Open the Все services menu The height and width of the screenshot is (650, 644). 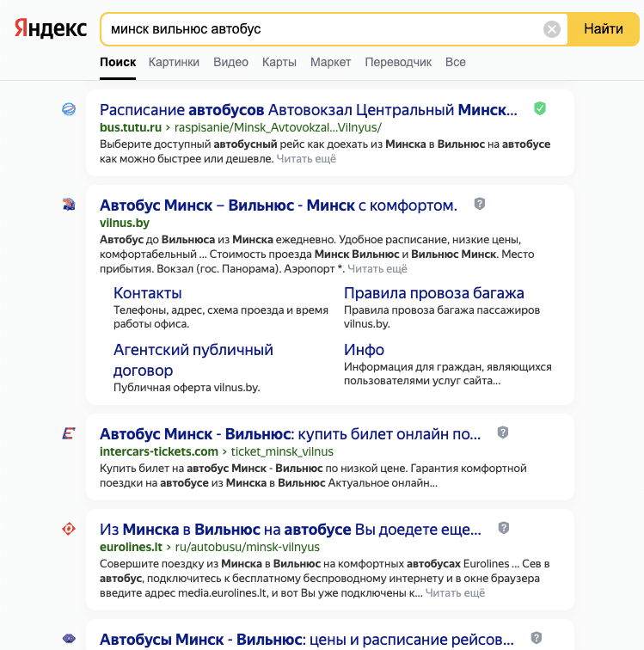pos(456,62)
